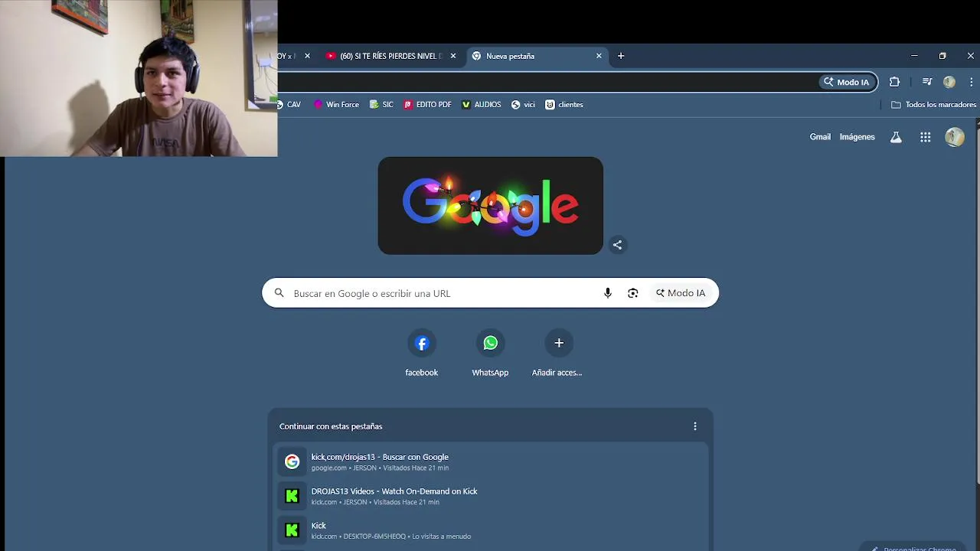
Task: Open the EDITO PDF bookmark
Action: pyautogui.click(x=428, y=105)
